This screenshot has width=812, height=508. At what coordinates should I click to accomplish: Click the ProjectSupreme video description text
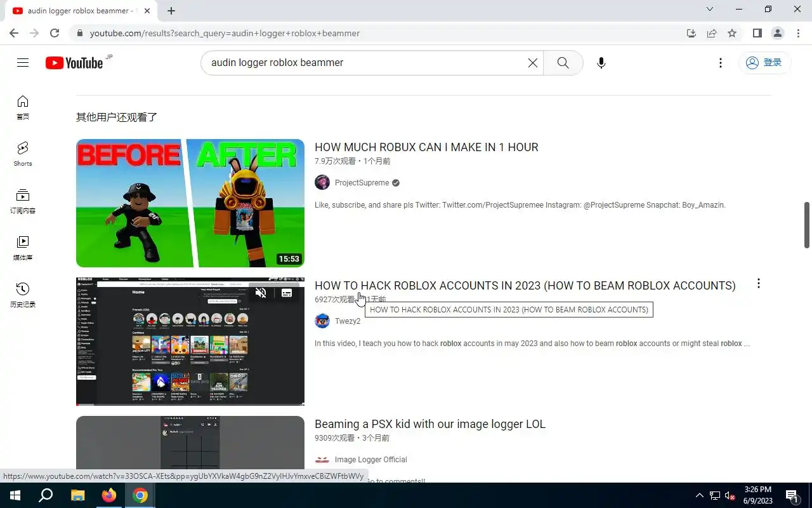tap(520, 205)
